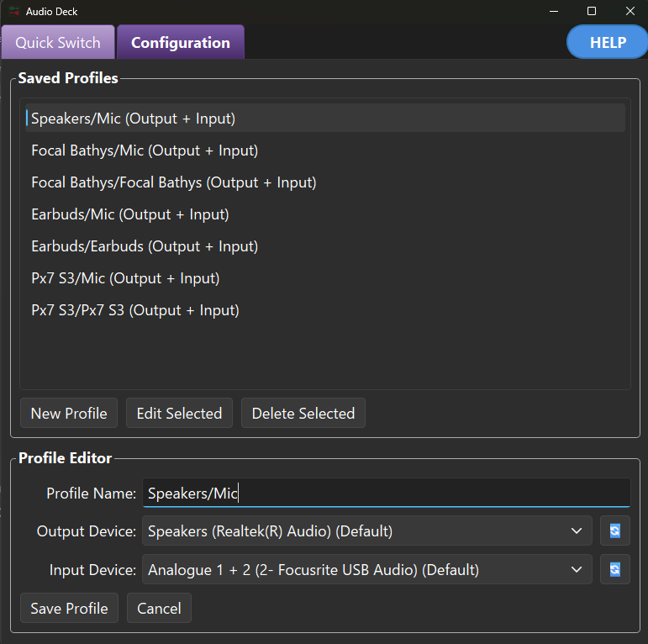Select the Px7 S3/Px7 S3 profile
This screenshot has width=648, height=644.
coord(324,310)
